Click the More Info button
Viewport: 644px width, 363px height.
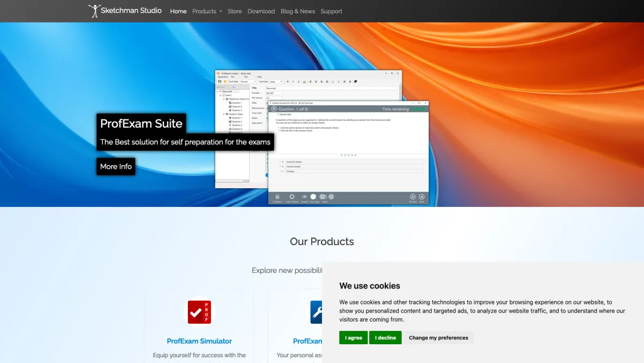[116, 166]
